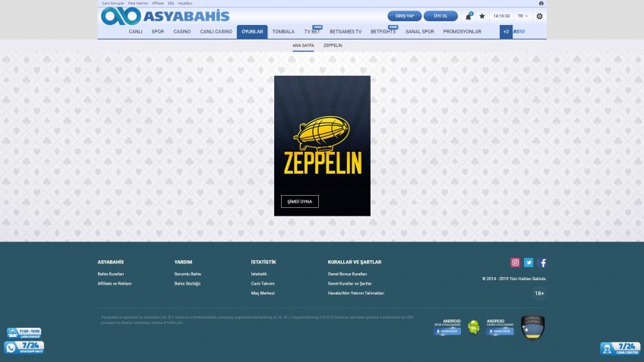Open the SPOR menu
644x362 pixels.
tap(158, 32)
